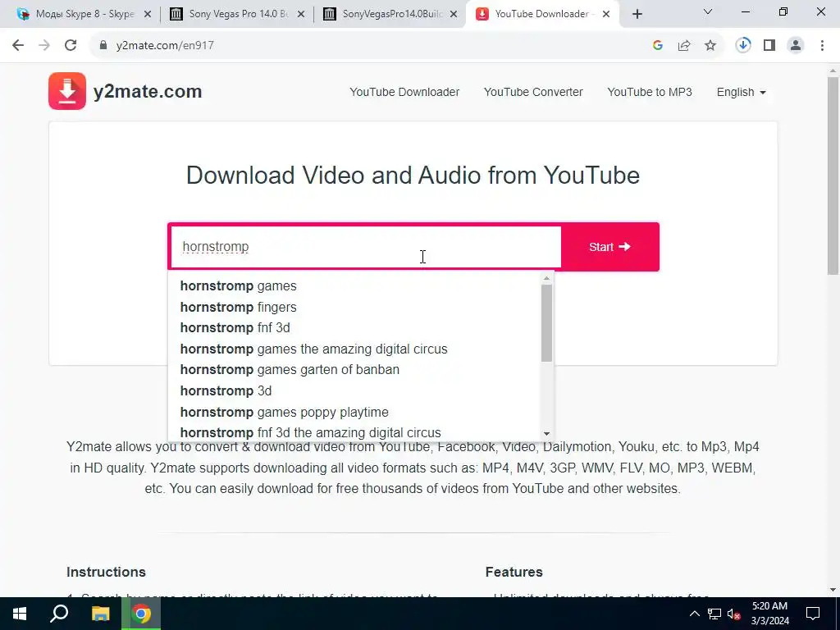Image resolution: width=840 pixels, height=630 pixels.
Task: Click the y2mate.com site title
Action: pos(148,92)
